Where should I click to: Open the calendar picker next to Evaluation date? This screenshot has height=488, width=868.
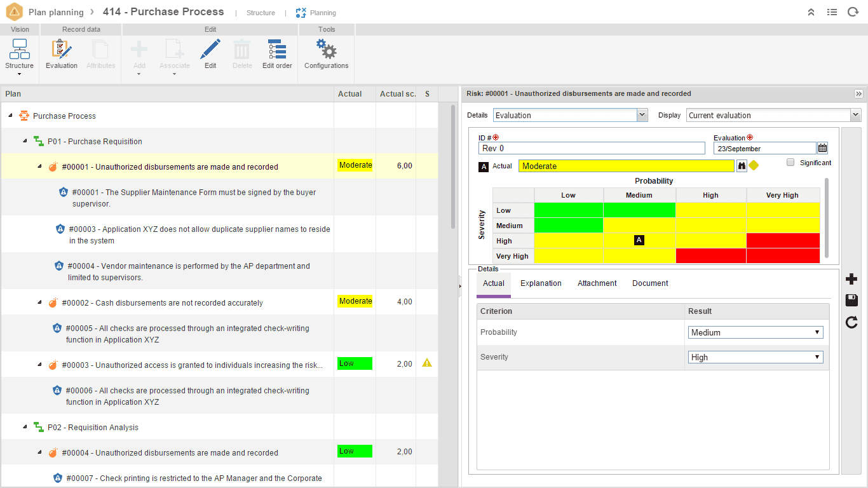tap(823, 148)
